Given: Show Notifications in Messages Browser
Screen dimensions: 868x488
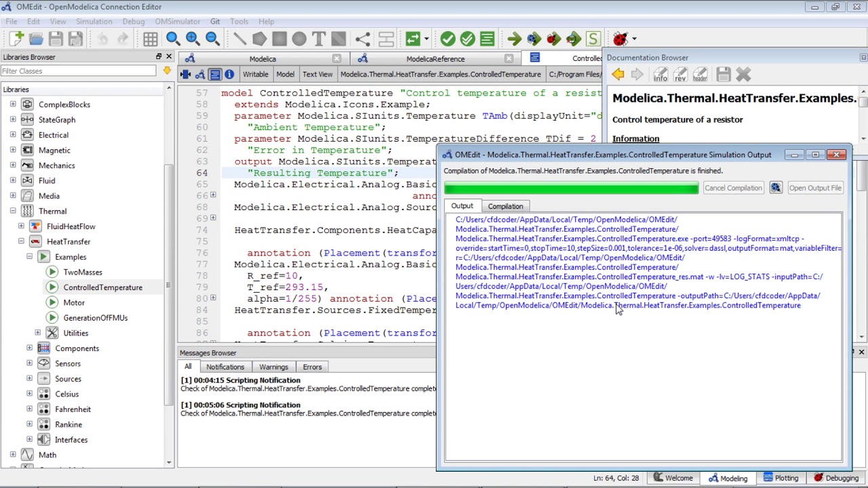Looking at the screenshot, I should pos(225,367).
